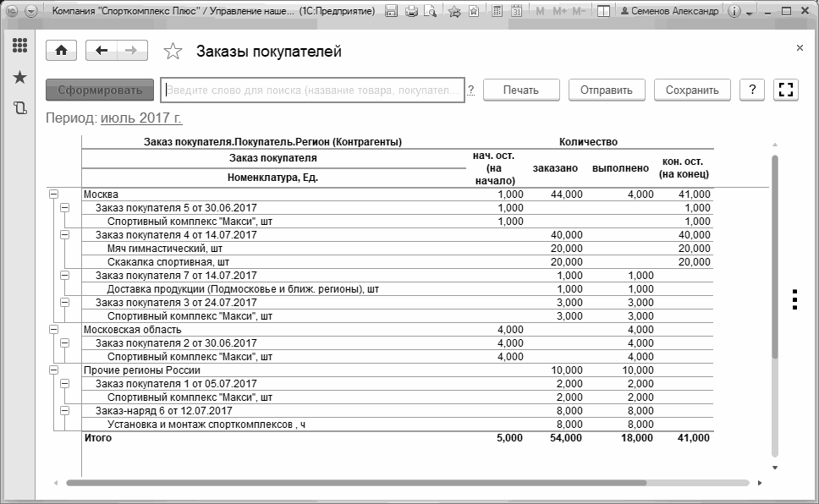Screen dimensions: 819x504
Task: Open print preview icon in title bar
Action: (x=431, y=11)
